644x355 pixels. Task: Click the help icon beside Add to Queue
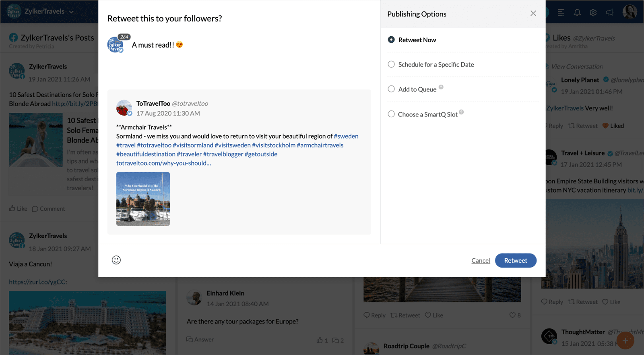click(x=441, y=87)
